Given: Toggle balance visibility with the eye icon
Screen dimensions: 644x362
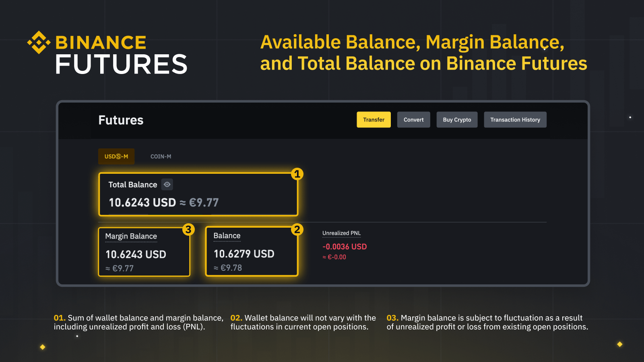Looking at the screenshot, I should tap(167, 184).
